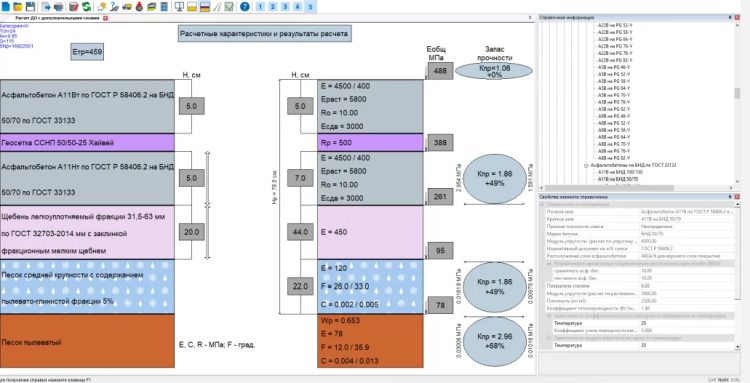Image resolution: width=750 pixels, height=383 pixels.
Task: Click the green layers stack icon
Action: click(x=152, y=7)
